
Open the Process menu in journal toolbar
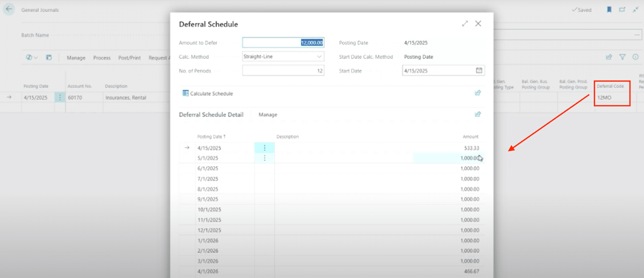102,58
